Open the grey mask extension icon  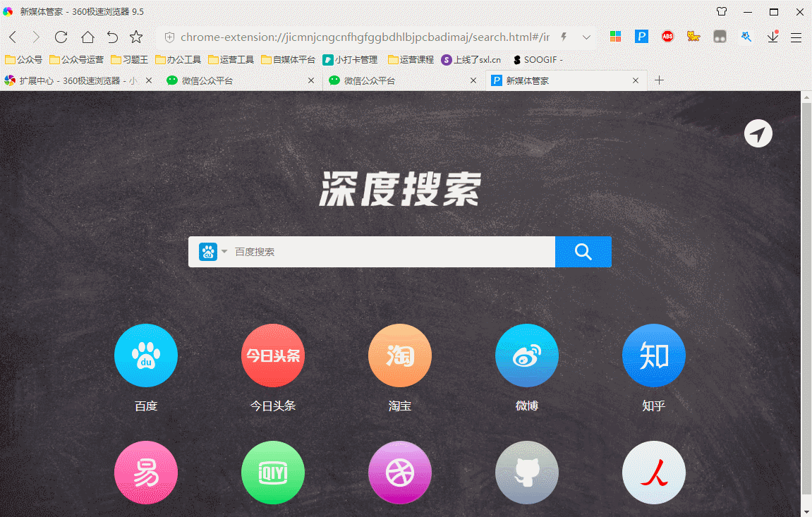720,36
